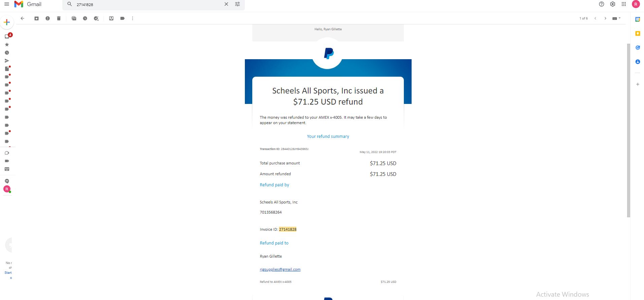Click the rjgsupplies@gmail.com email link
This screenshot has height=300, width=644.
click(280, 269)
